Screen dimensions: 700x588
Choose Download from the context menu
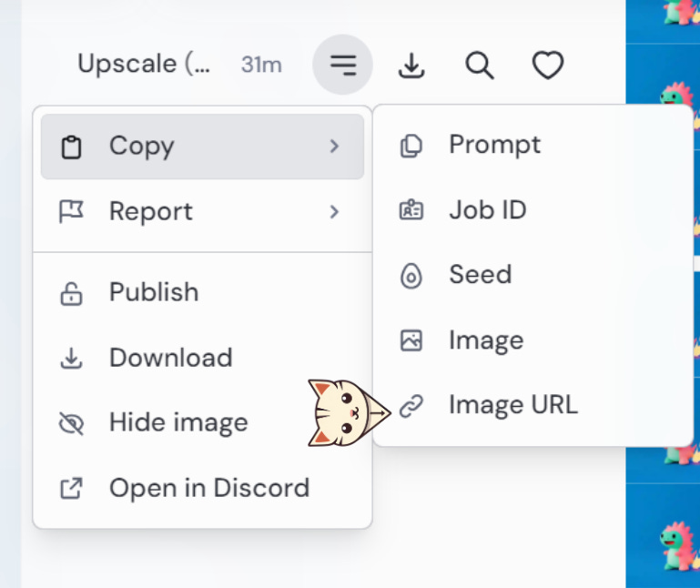click(202, 358)
